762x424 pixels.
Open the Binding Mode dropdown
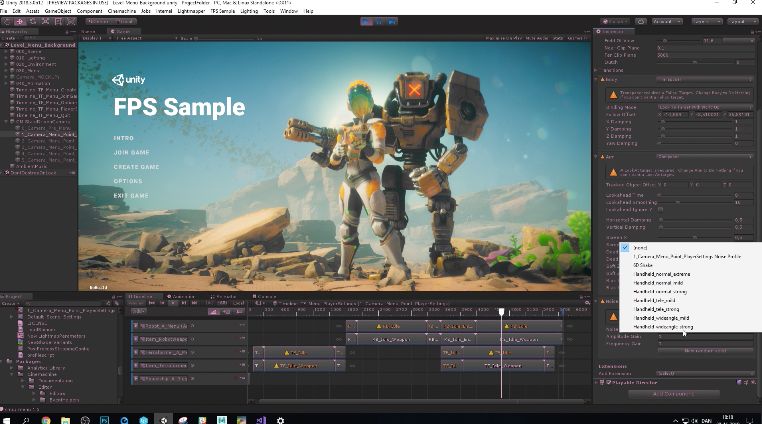tap(704, 107)
